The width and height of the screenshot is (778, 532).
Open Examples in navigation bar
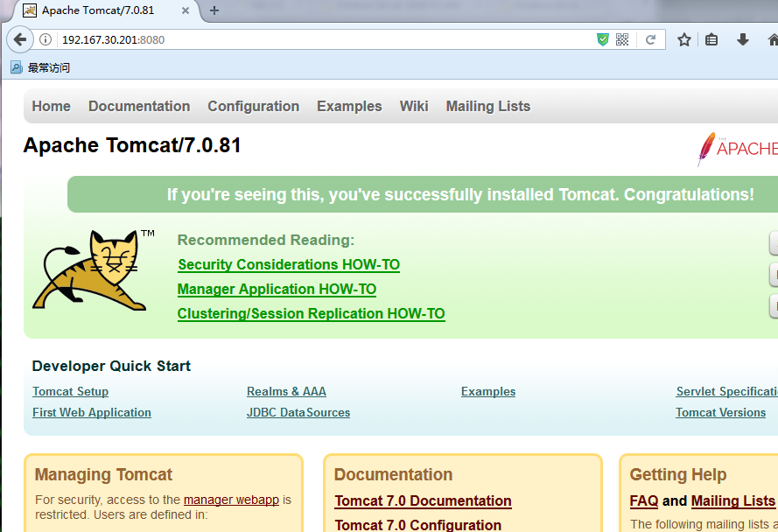click(349, 106)
